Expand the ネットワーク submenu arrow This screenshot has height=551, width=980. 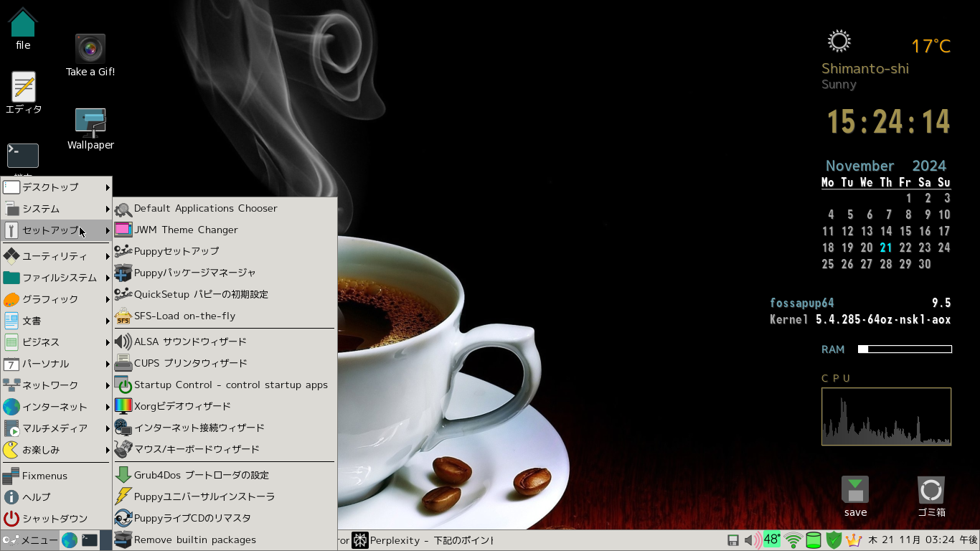108,385
